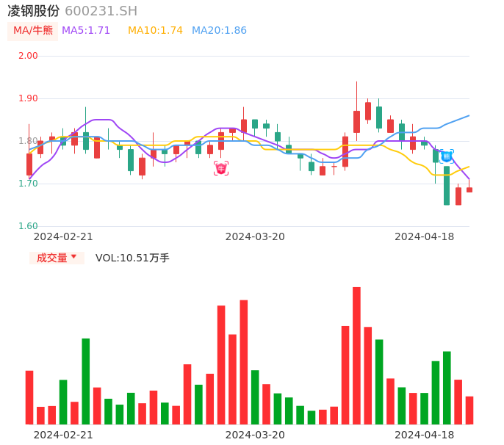Click the stock name 凌钢股份
Viewport: 504px width, 445px height.
coord(34,11)
